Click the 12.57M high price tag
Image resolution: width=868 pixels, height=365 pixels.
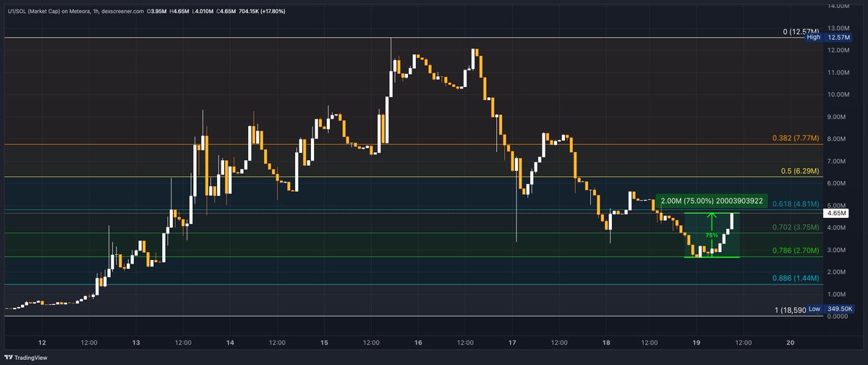[x=837, y=37]
